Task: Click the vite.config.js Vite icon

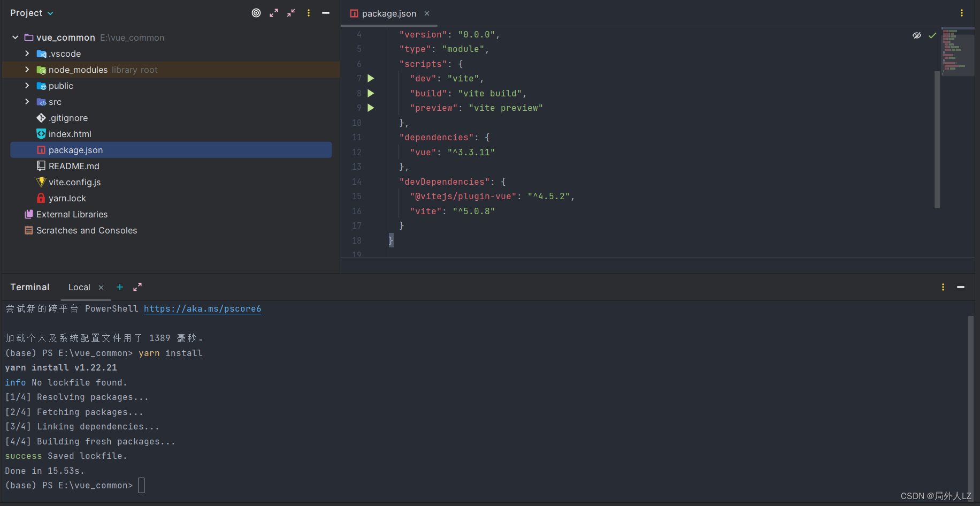Action: coord(41,182)
